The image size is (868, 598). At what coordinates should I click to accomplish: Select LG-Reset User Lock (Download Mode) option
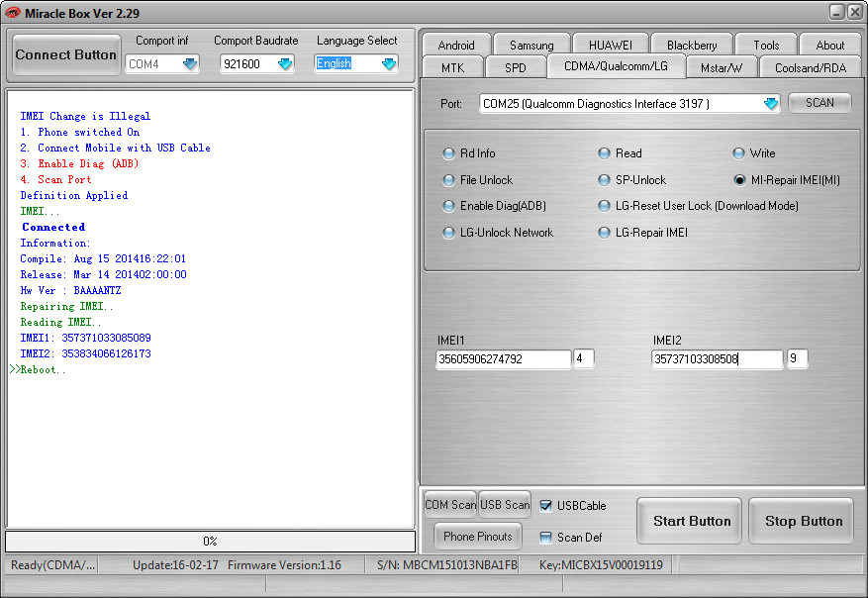coord(698,206)
